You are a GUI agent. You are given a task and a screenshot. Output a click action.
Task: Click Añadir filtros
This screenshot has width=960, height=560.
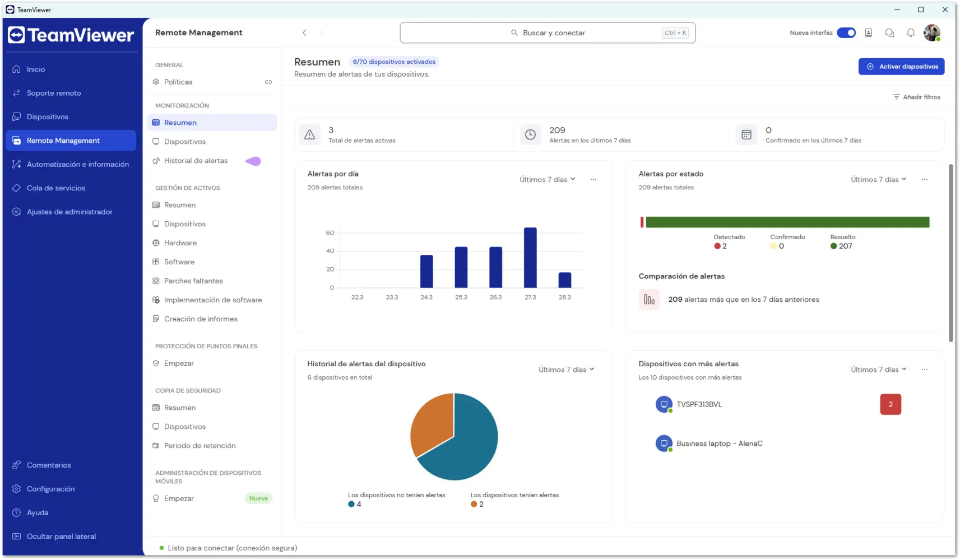click(917, 97)
